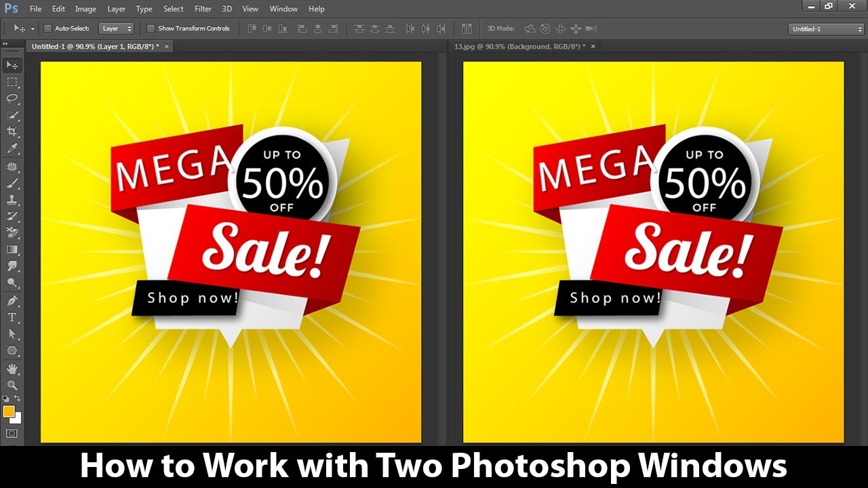Click Distribute Right Edges icon
Viewport: 868px width, 488px height.
(x=441, y=28)
